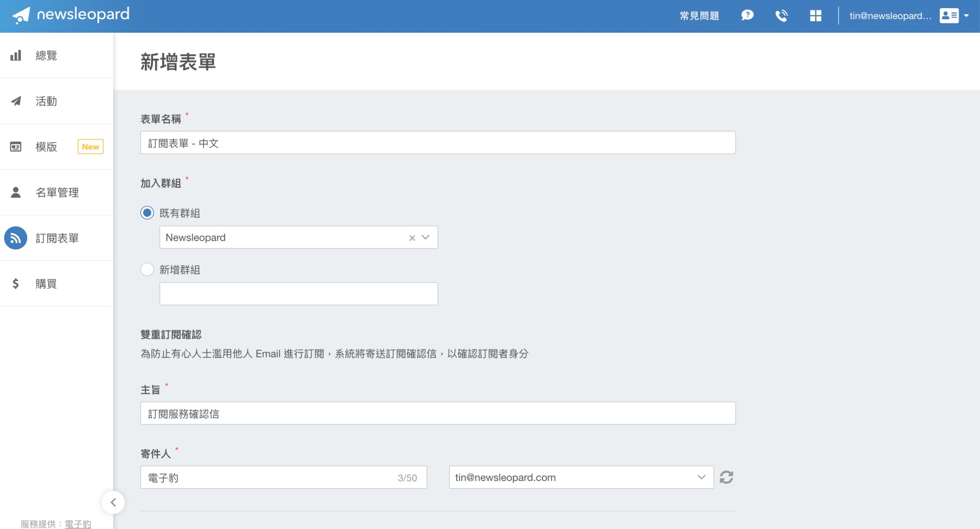Open 常見問題 FAQ link
The width and height of the screenshot is (980, 529).
click(699, 16)
